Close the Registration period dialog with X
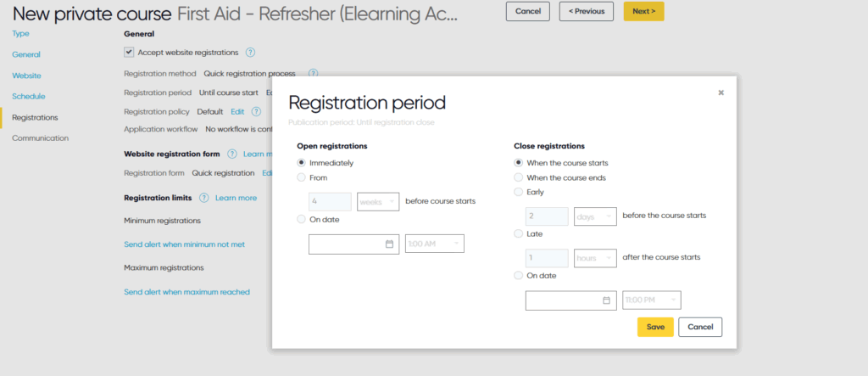The image size is (868, 376). pos(721,93)
